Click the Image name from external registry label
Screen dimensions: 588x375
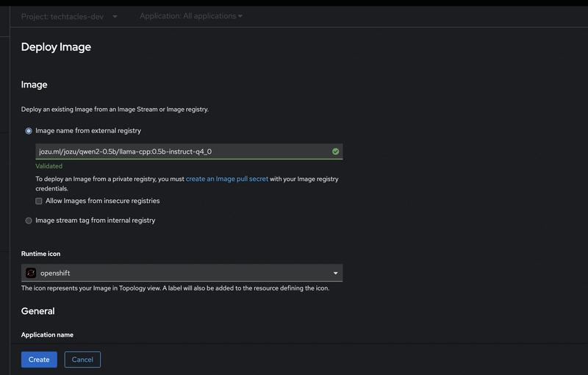(88, 130)
